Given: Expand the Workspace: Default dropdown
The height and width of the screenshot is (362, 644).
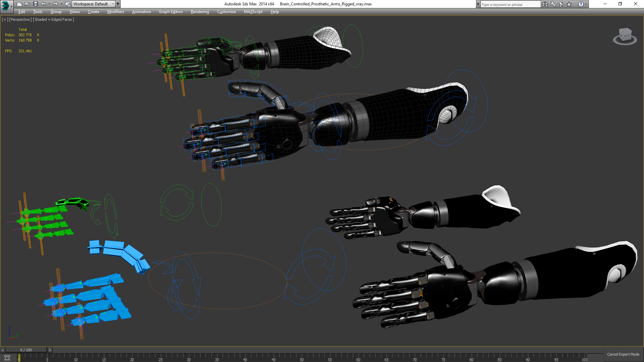Looking at the screenshot, I should 113,4.
